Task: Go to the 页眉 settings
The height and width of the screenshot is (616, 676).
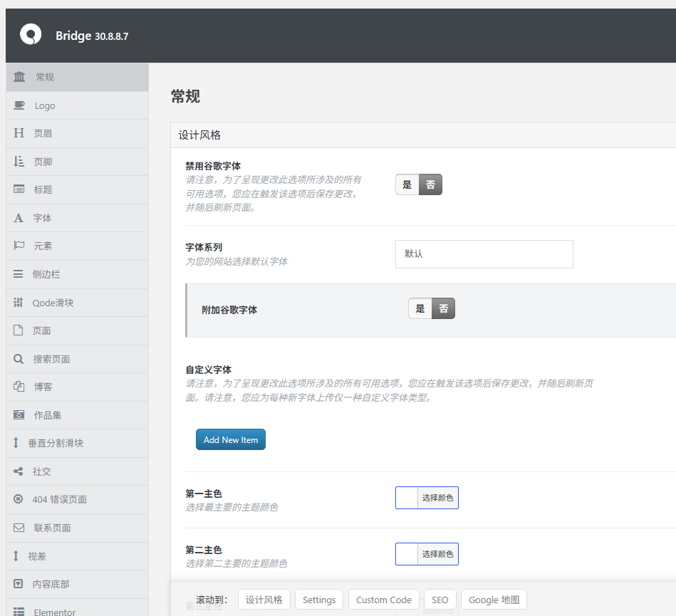Action: tap(78, 134)
